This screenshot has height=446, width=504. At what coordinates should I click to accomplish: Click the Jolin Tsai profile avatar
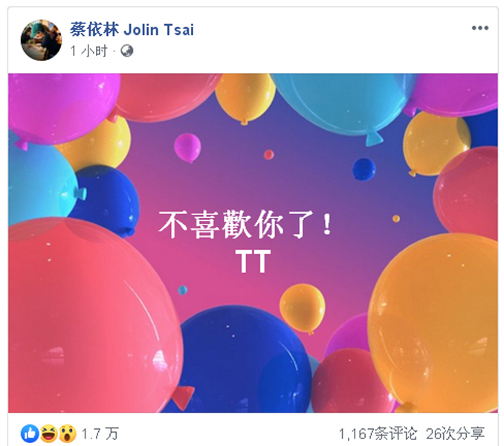click(x=41, y=40)
